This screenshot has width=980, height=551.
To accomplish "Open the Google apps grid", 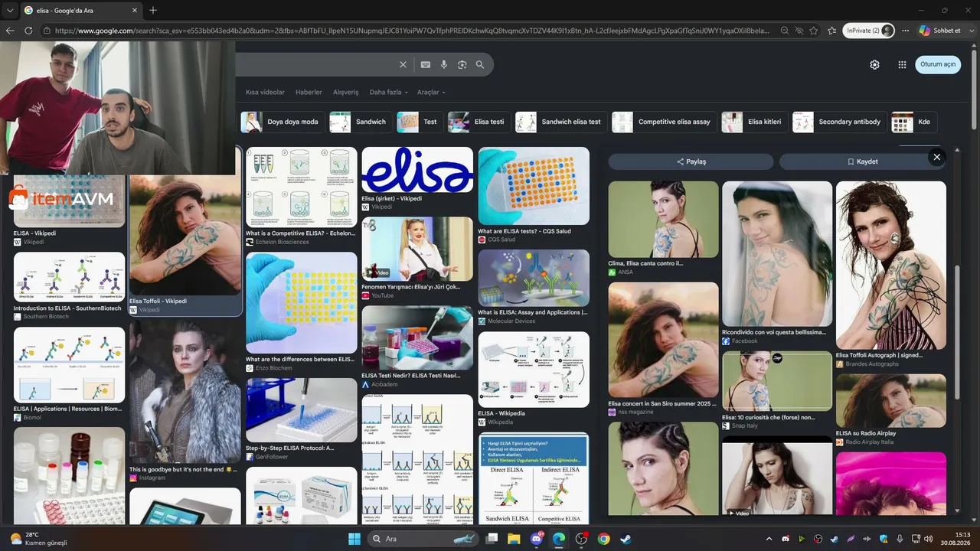I will (902, 65).
